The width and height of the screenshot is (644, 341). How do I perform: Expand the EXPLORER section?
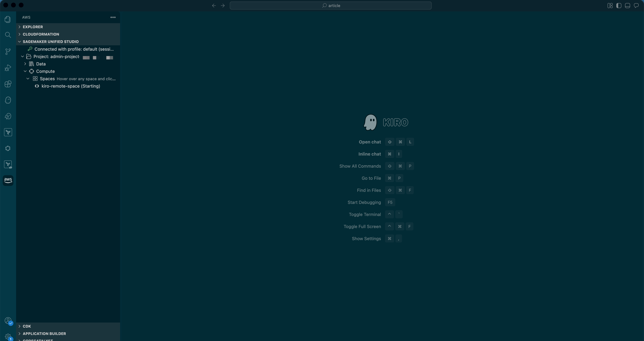(68, 27)
